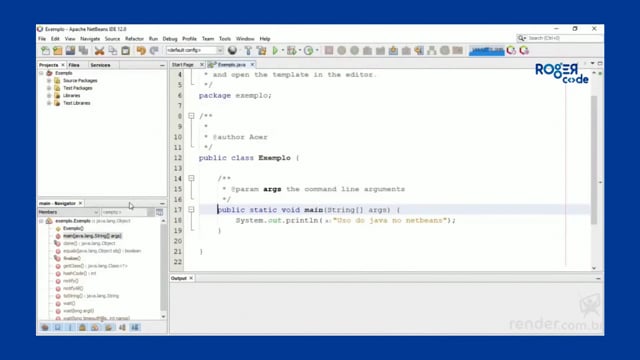
Task: Click the first garbage collection circular icon
Action: [511, 51]
